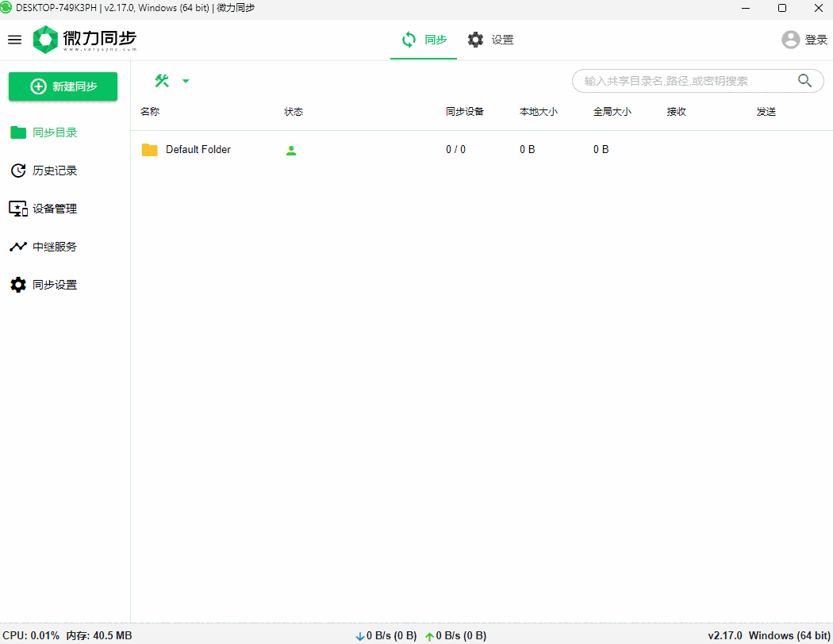Sort the list by the 本地大小 column header
The width and height of the screenshot is (833, 644).
pyautogui.click(x=539, y=112)
